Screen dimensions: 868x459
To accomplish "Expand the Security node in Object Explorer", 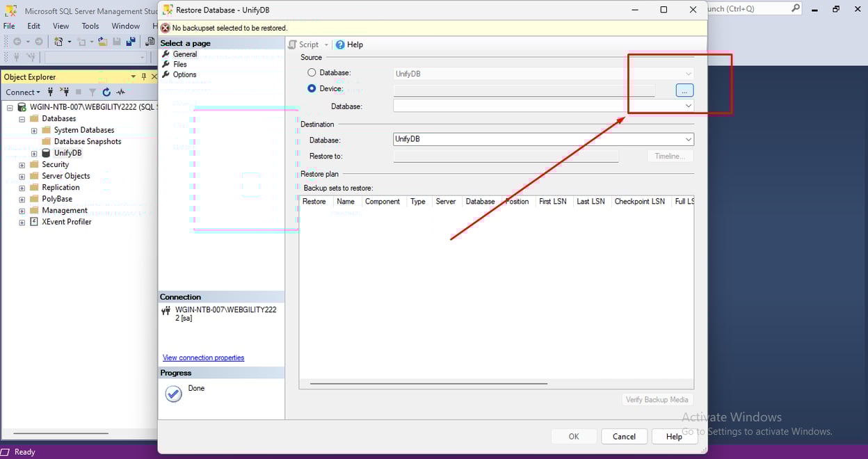I will coord(22,164).
